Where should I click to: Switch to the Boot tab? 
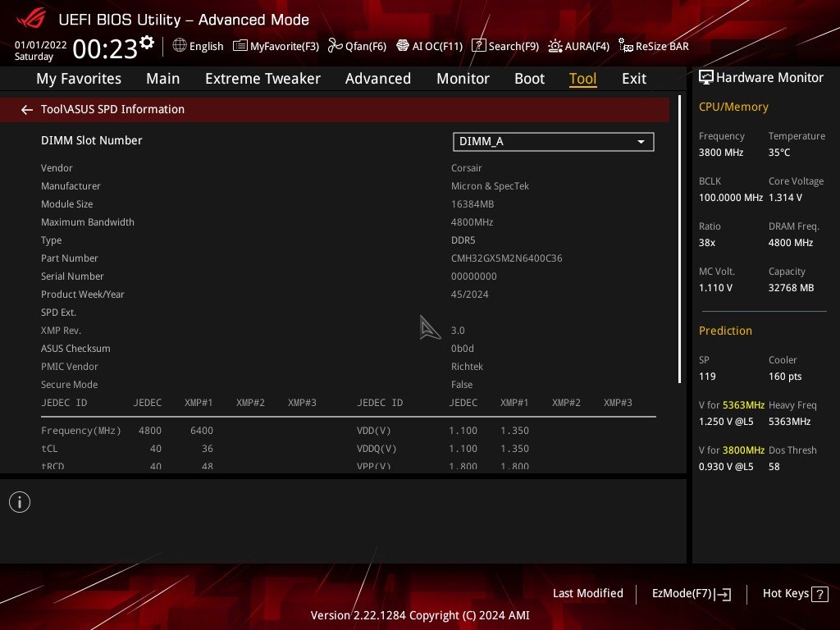tap(529, 79)
